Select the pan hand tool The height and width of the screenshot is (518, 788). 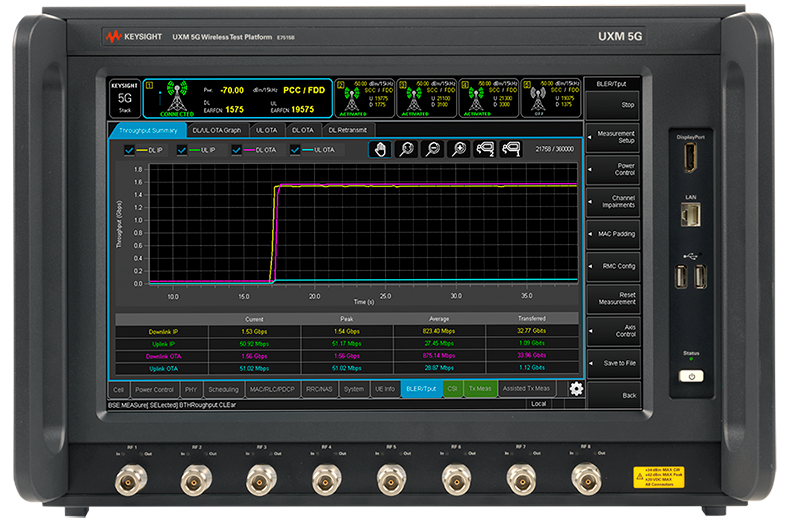[380, 149]
